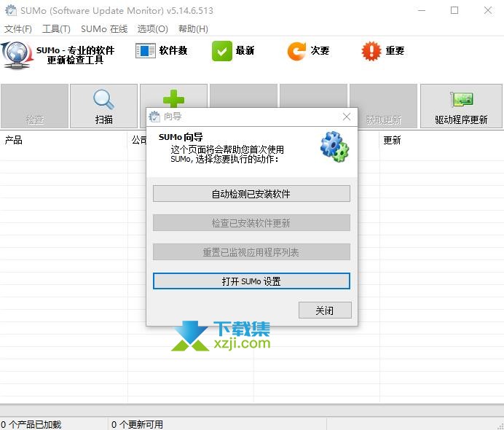Close the 向导 dialog with X
The height and width of the screenshot is (430, 504).
(x=347, y=117)
